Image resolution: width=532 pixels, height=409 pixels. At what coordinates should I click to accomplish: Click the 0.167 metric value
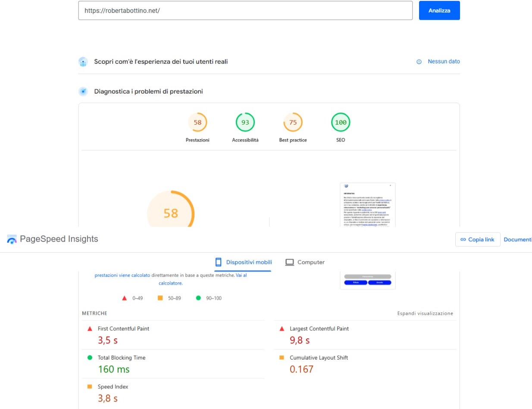(x=301, y=369)
